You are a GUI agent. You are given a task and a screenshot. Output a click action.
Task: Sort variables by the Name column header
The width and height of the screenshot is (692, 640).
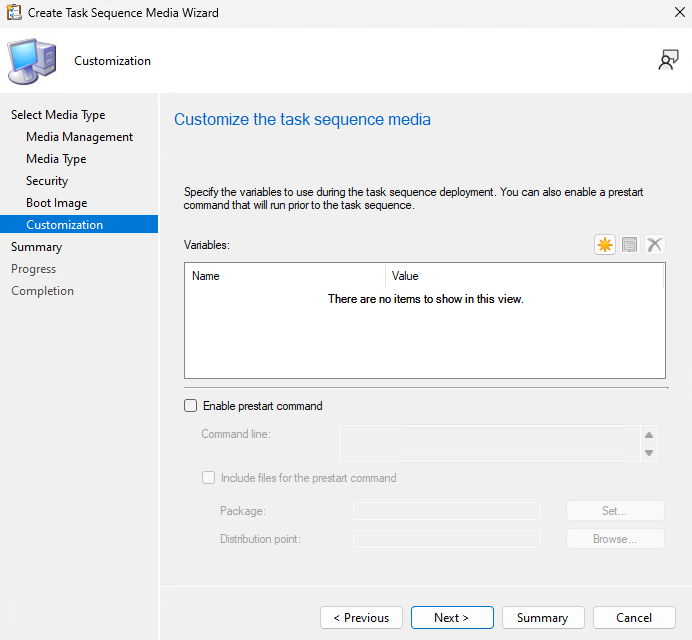(285, 276)
